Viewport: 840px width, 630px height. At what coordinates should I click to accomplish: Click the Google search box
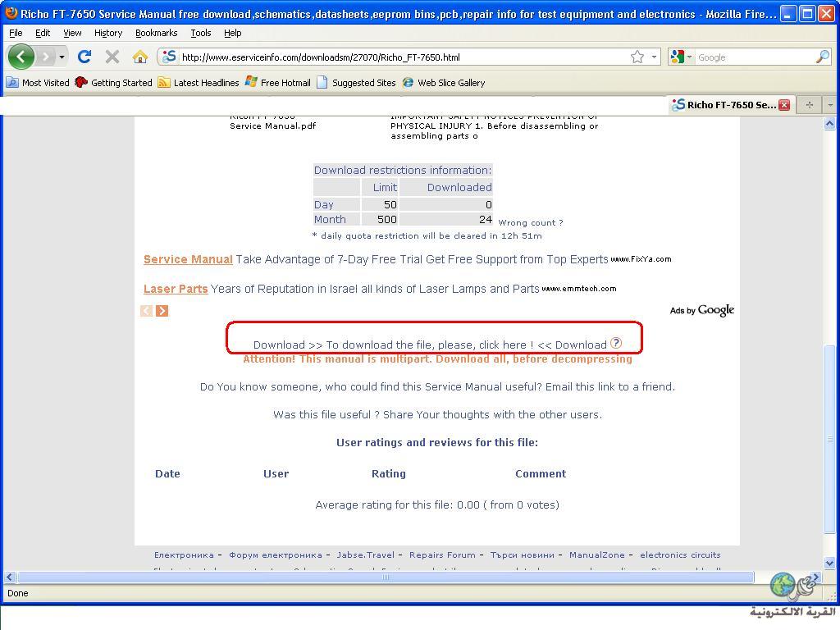[x=756, y=57]
